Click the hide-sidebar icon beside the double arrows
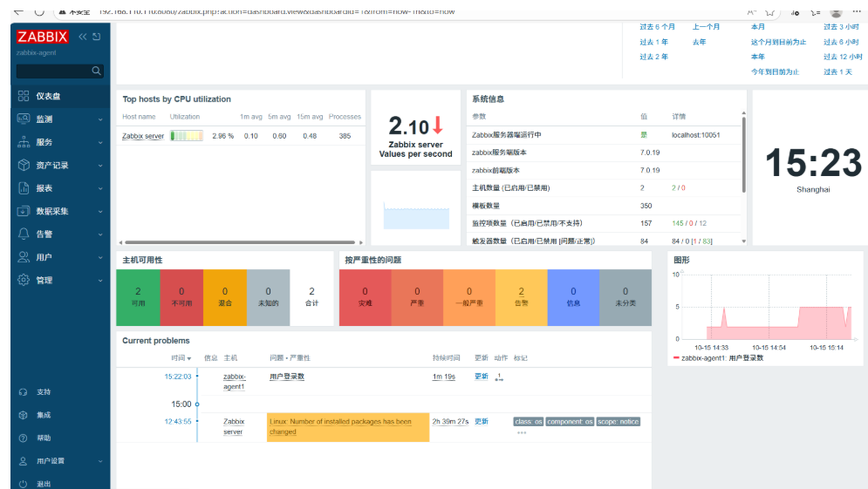The image size is (868, 489). click(96, 37)
